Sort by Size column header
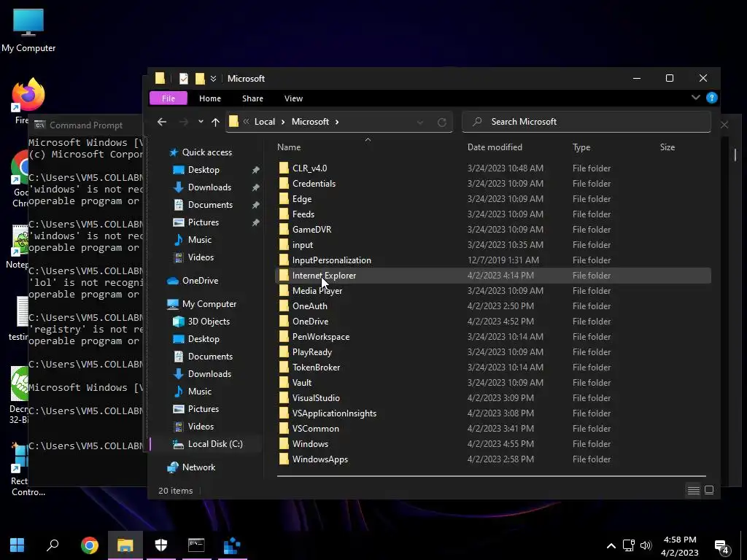This screenshot has width=747, height=560. click(667, 147)
